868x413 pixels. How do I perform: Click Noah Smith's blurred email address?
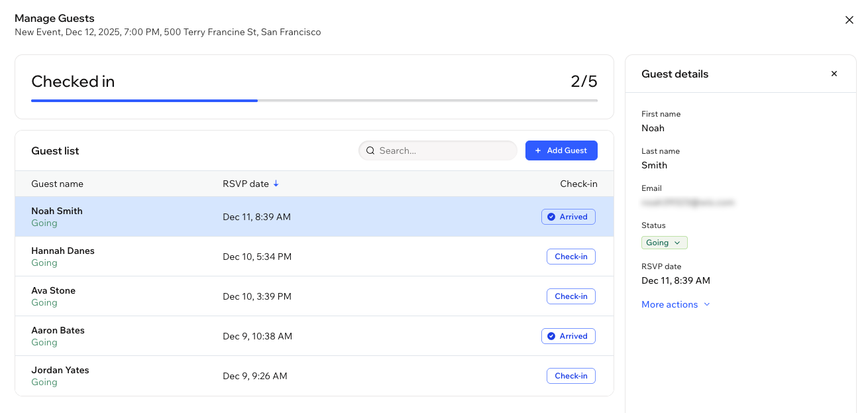[x=688, y=202]
